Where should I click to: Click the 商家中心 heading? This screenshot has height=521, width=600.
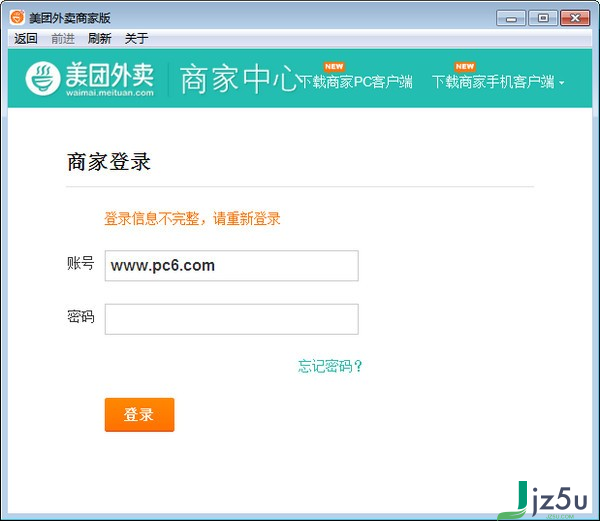239,79
